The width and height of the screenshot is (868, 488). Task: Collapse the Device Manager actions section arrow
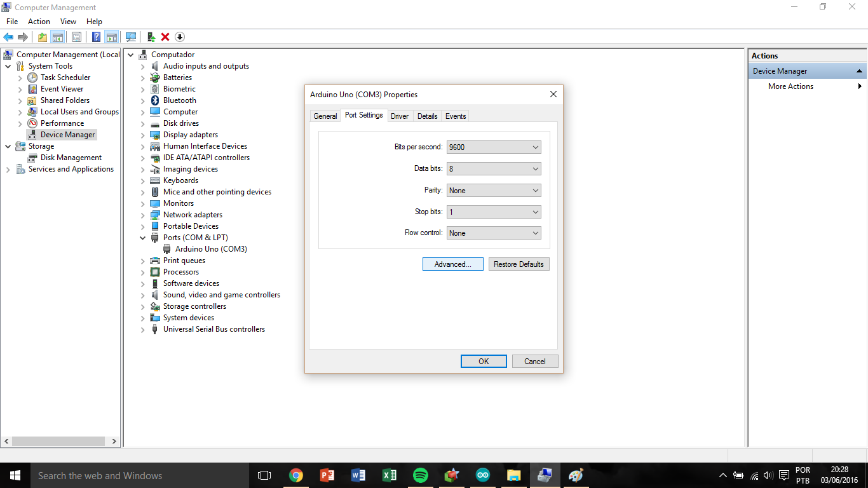point(859,71)
